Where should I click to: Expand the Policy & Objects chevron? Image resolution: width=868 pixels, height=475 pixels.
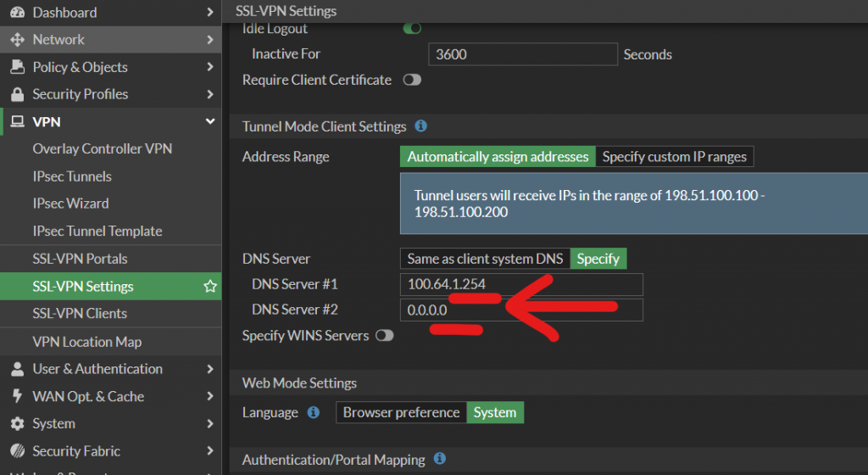(x=210, y=66)
